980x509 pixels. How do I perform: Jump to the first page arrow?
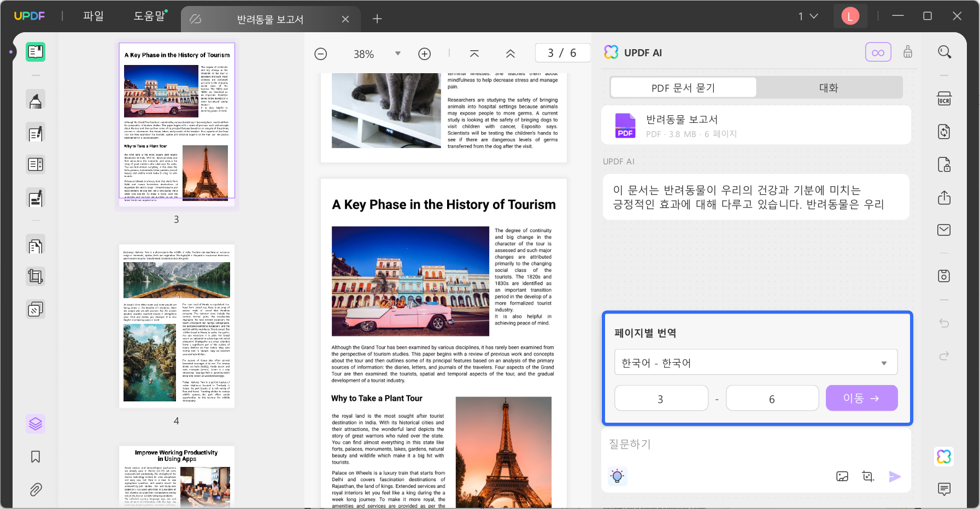[x=474, y=54]
